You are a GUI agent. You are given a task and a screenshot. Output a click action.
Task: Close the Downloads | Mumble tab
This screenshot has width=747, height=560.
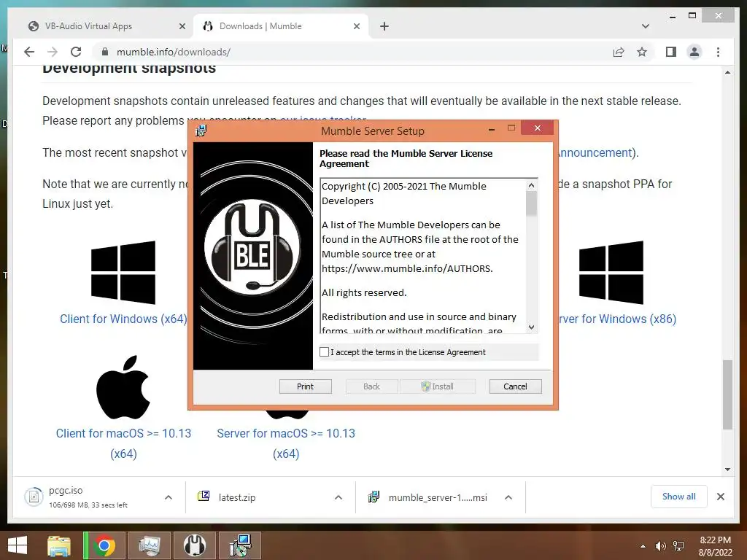point(356,26)
